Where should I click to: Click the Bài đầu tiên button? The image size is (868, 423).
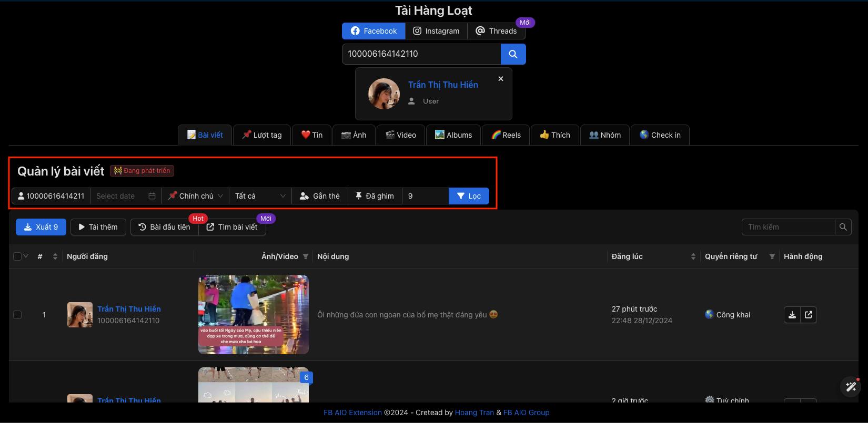click(165, 227)
